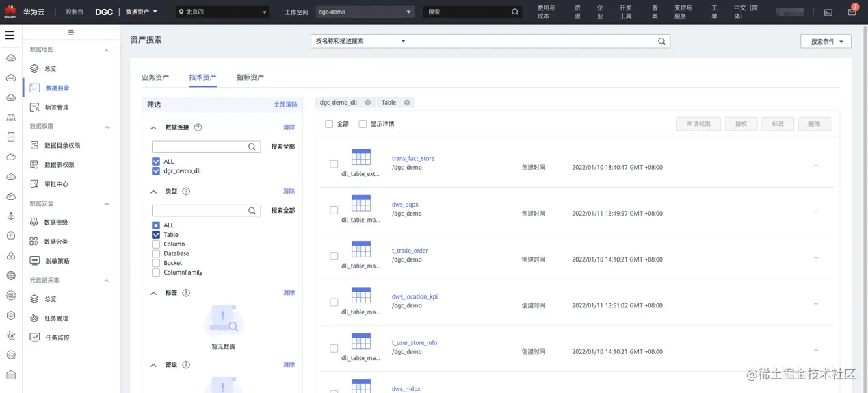Click the help icon next to 标签

click(x=186, y=293)
